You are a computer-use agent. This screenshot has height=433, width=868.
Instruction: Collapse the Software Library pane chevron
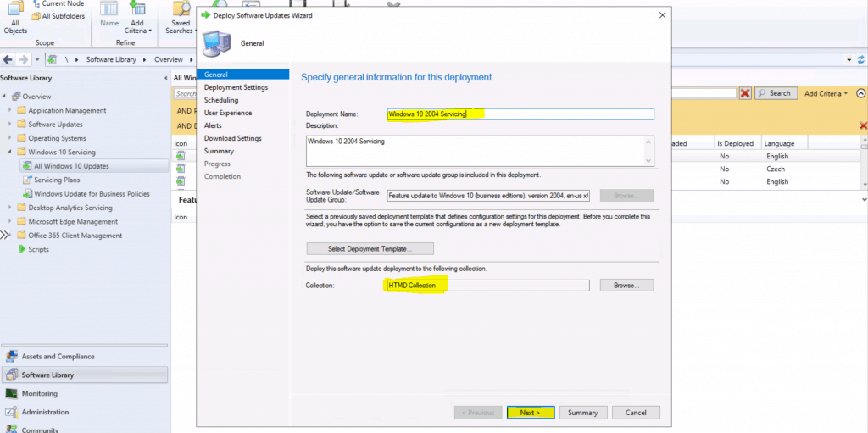tap(165, 78)
